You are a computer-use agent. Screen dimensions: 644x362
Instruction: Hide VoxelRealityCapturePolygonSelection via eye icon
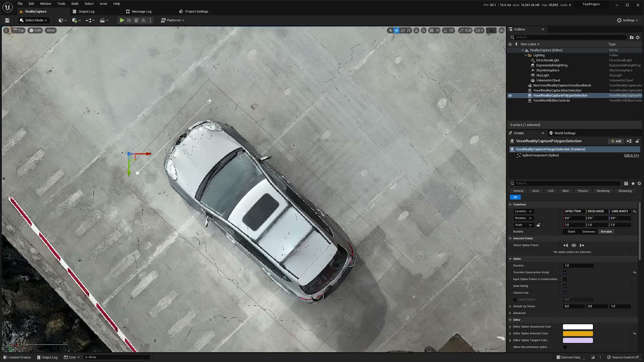coord(510,96)
